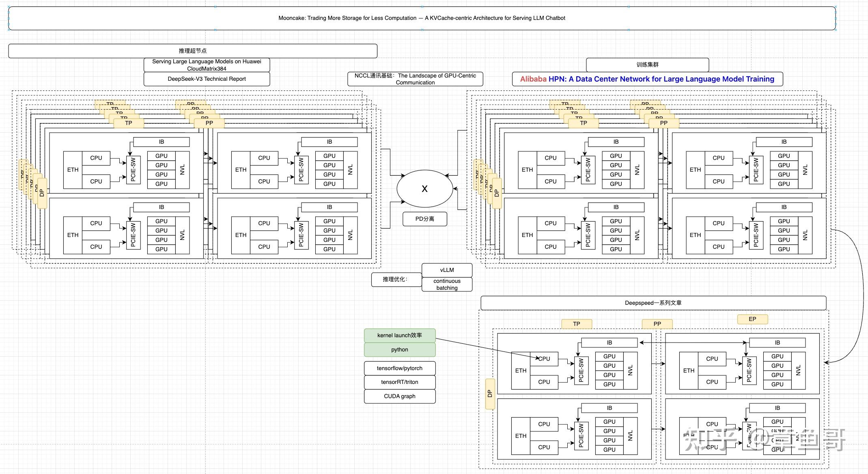This screenshot has width=868, height=474.
Task: Click the 推理超节点 header box
Action: point(193,51)
